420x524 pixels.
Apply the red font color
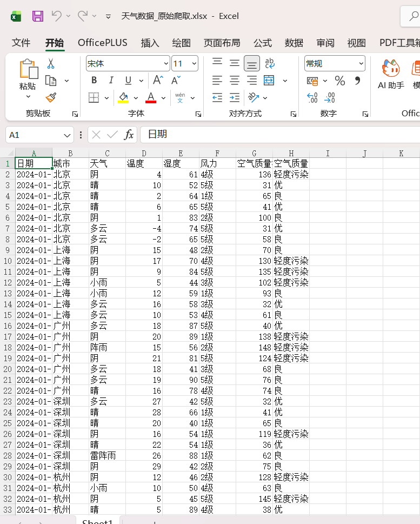coord(151,98)
